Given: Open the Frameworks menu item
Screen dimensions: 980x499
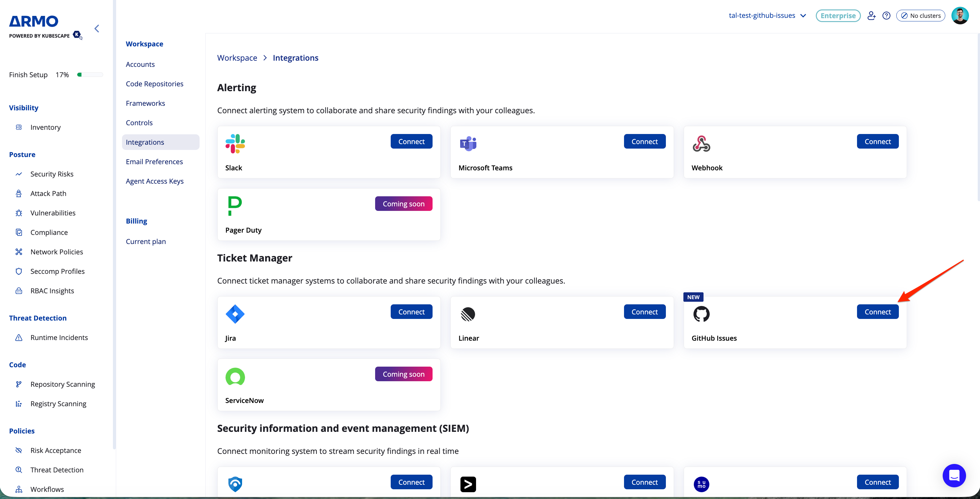Looking at the screenshot, I should 145,103.
